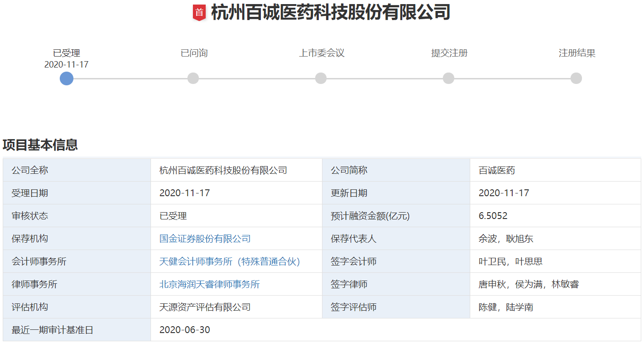Click the 唐申秋，侯为满，林敏睿 value cell

556,284
